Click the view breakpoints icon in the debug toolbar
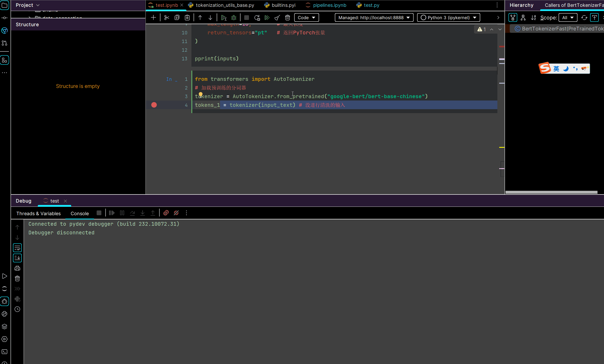 [166, 213]
